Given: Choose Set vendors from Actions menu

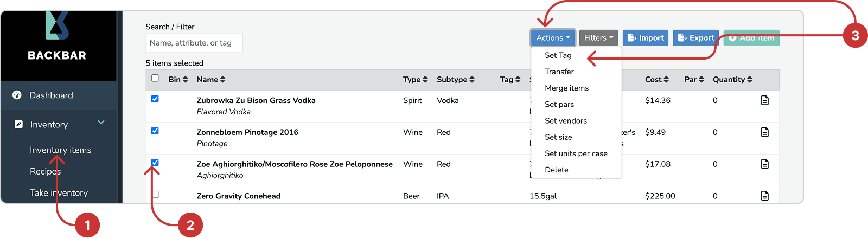Looking at the screenshot, I should click(x=566, y=120).
